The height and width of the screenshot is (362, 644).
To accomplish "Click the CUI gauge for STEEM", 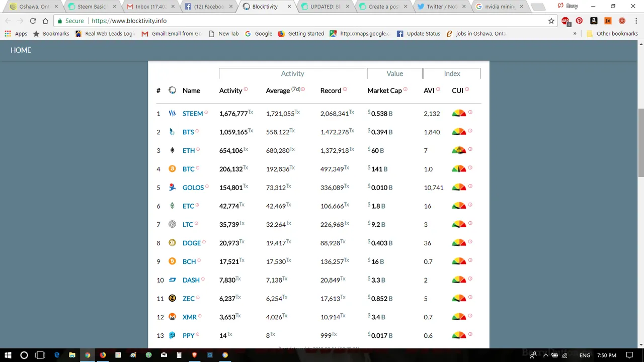I will tap(459, 114).
